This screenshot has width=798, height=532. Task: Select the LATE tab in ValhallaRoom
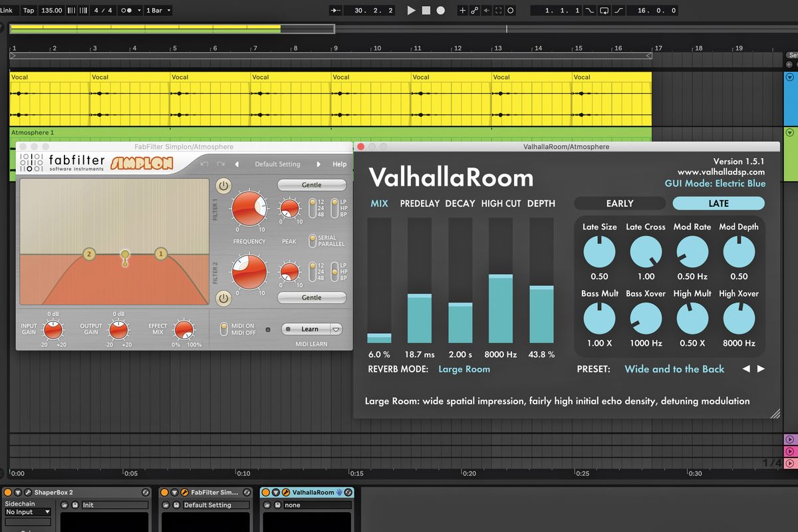click(718, 203)
